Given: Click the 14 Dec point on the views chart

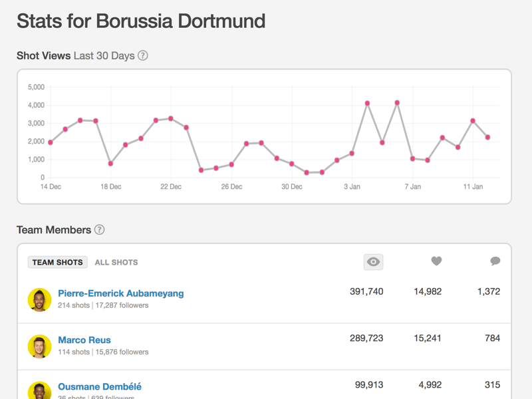Looking at the screenshot, I should pyautogui.click(x=50, y=142).
